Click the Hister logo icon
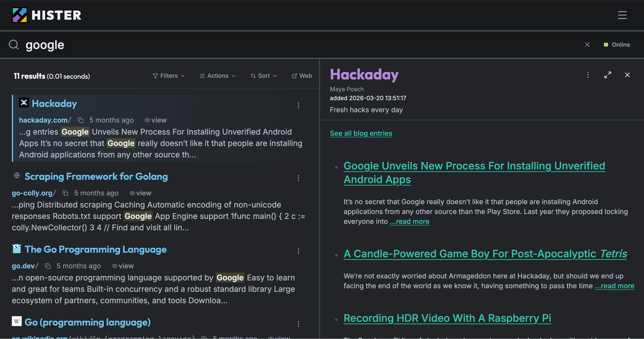This screenshot has width=644, height=339. (19, 15)
